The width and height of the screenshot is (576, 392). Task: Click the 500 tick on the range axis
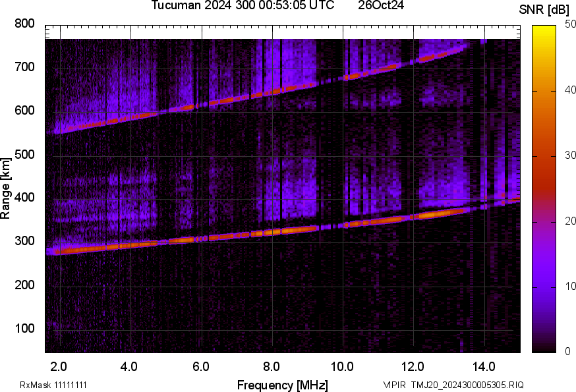24,155
